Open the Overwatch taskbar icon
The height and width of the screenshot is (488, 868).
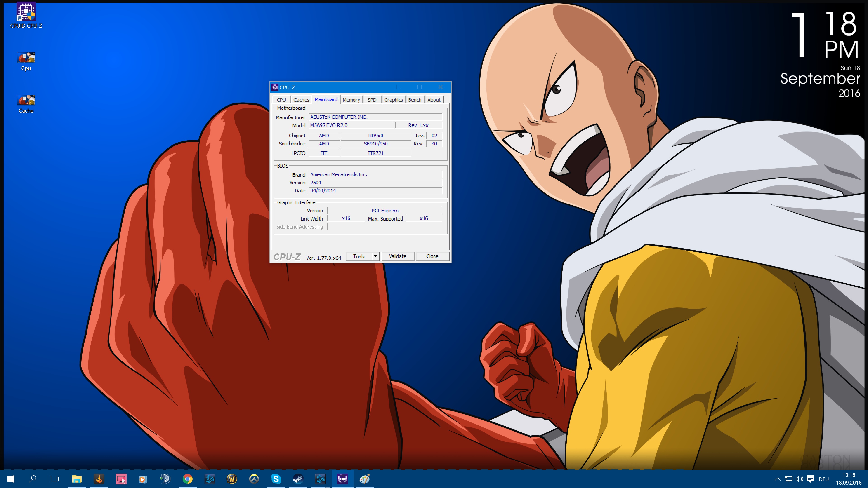[254, 479]
